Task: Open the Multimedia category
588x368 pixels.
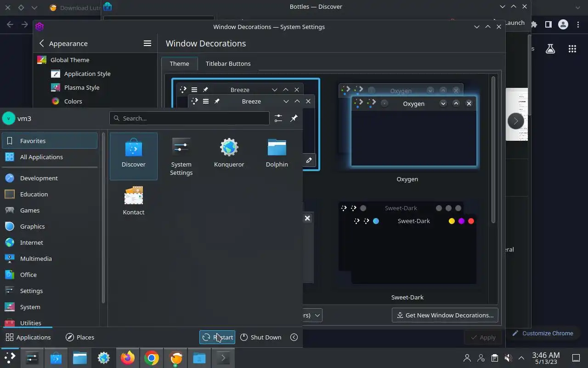Action: tap(50, 259)
